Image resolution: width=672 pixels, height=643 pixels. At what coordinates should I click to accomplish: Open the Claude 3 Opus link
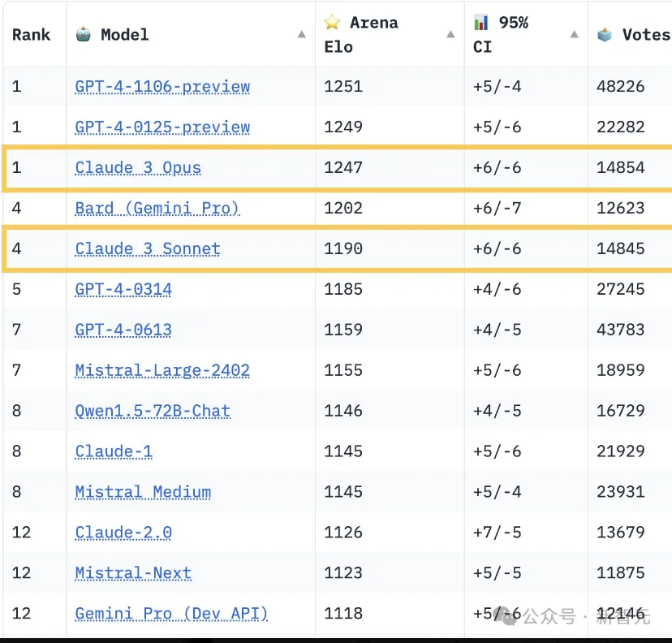pos(138,168)
